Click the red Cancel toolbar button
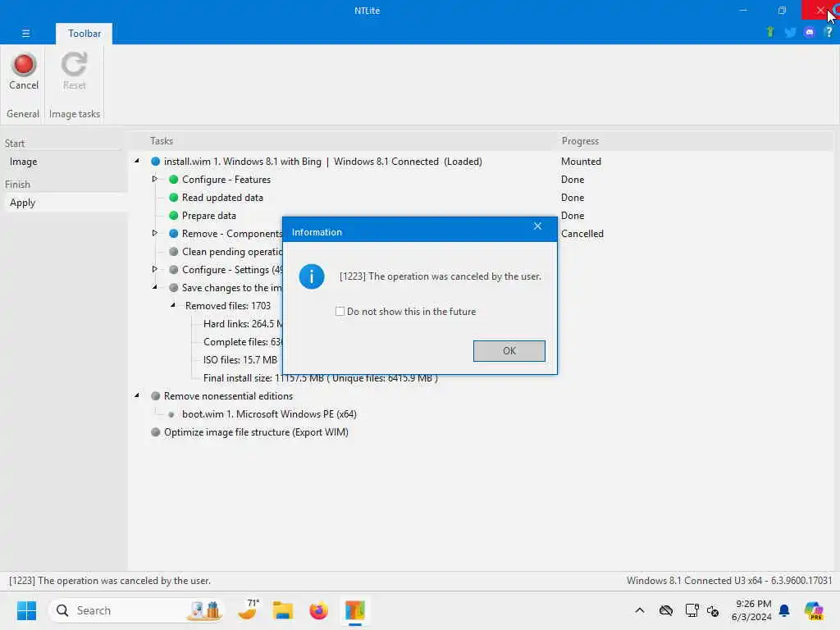The width and height of the screenshot is (840, 630). point(24,72)
